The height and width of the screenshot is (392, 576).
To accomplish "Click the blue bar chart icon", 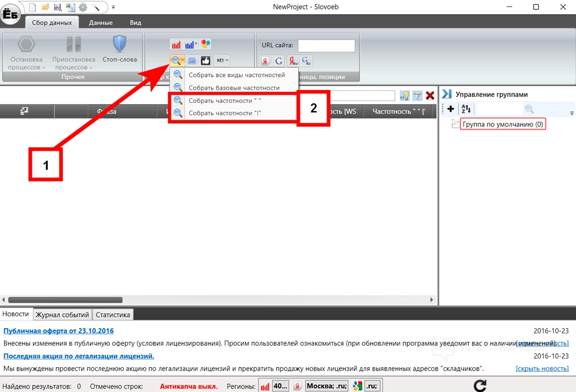I will point(189,44).
